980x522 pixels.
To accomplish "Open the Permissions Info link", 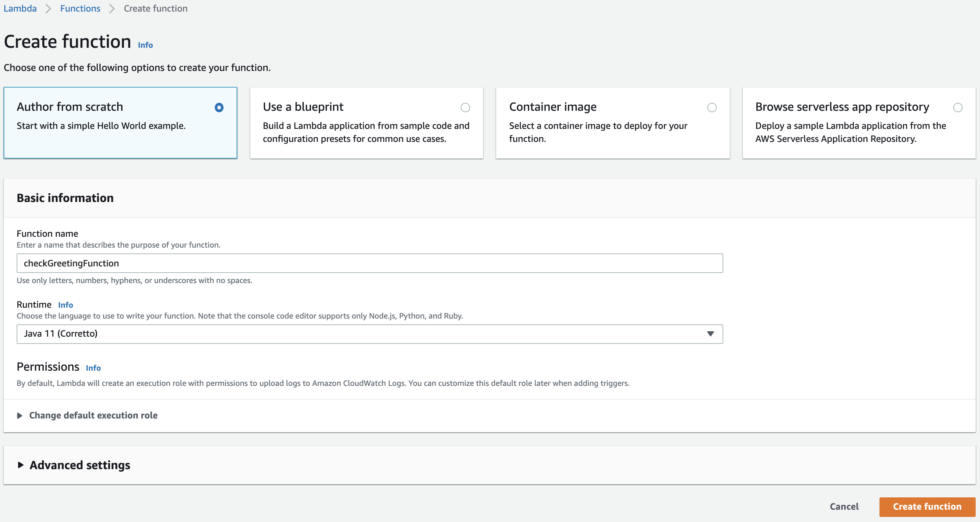I will coord(93,368).
